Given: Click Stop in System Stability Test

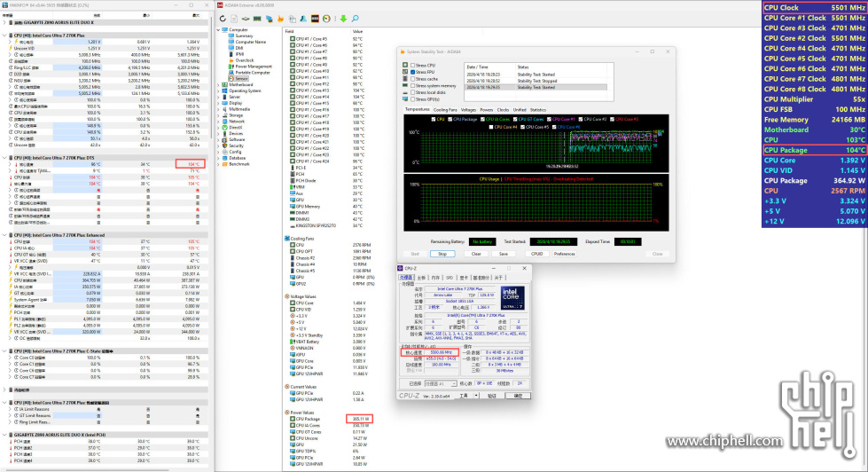Looking at the screenshot, I should click(x=442, y=254).
